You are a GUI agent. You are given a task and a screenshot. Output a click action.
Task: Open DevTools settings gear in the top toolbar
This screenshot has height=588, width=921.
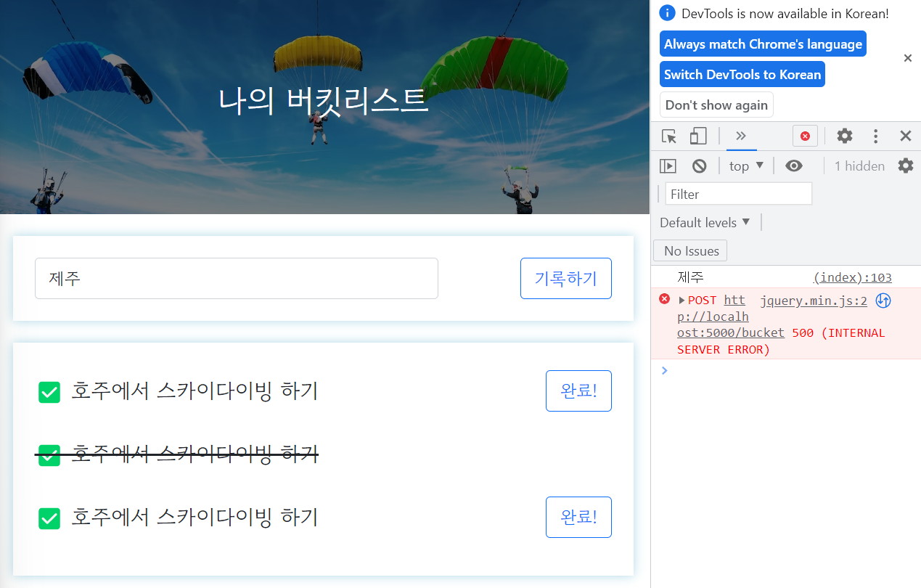tap(845, 136)
